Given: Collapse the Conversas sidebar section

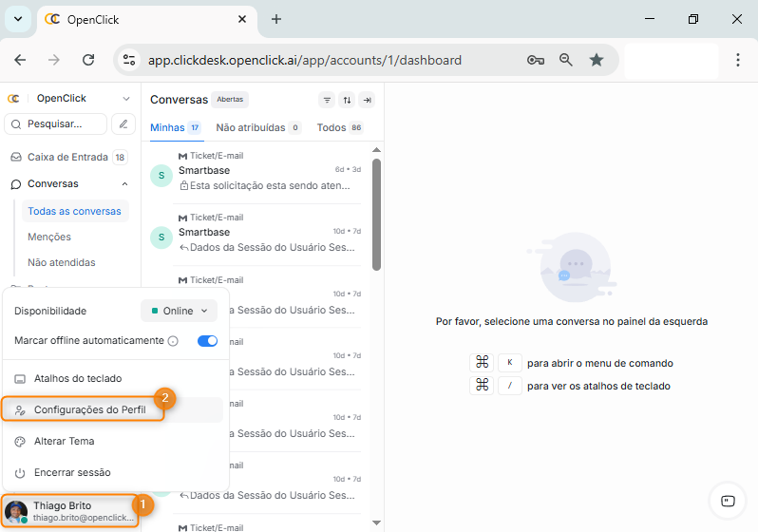Looking at the screenshot, I should 125,184.
